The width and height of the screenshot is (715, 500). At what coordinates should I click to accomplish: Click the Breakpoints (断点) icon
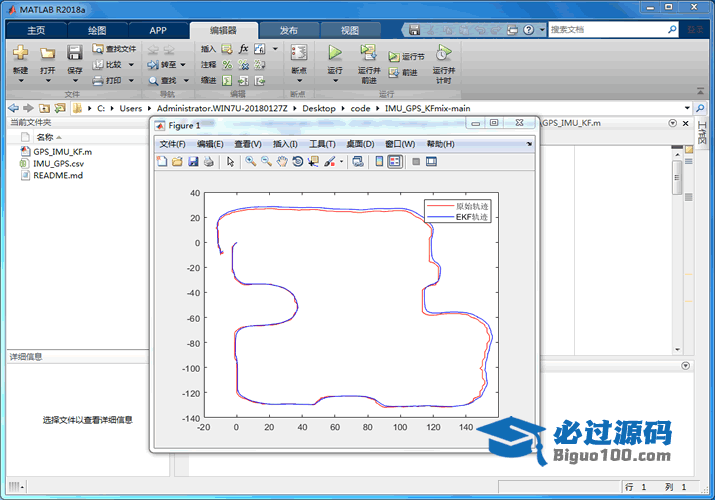tap(298, 54)
